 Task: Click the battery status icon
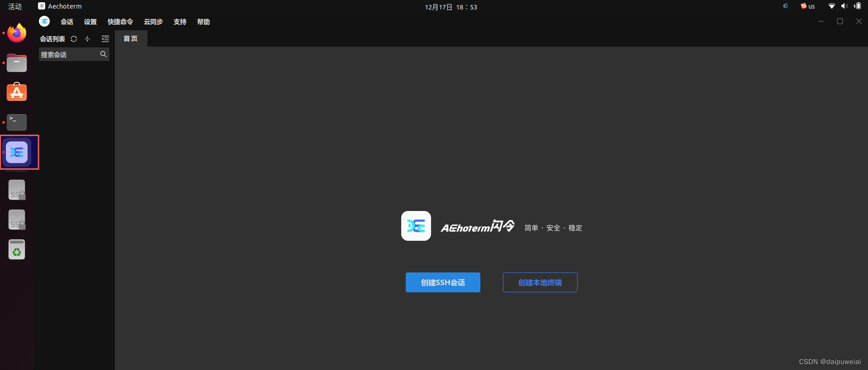(x=857, y=6)
